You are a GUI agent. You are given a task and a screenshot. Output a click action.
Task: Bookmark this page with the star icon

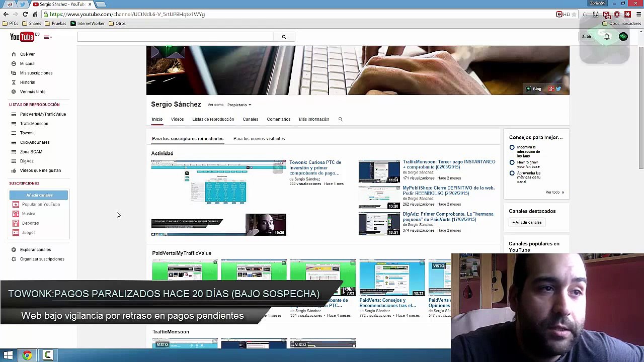(574, 14)
